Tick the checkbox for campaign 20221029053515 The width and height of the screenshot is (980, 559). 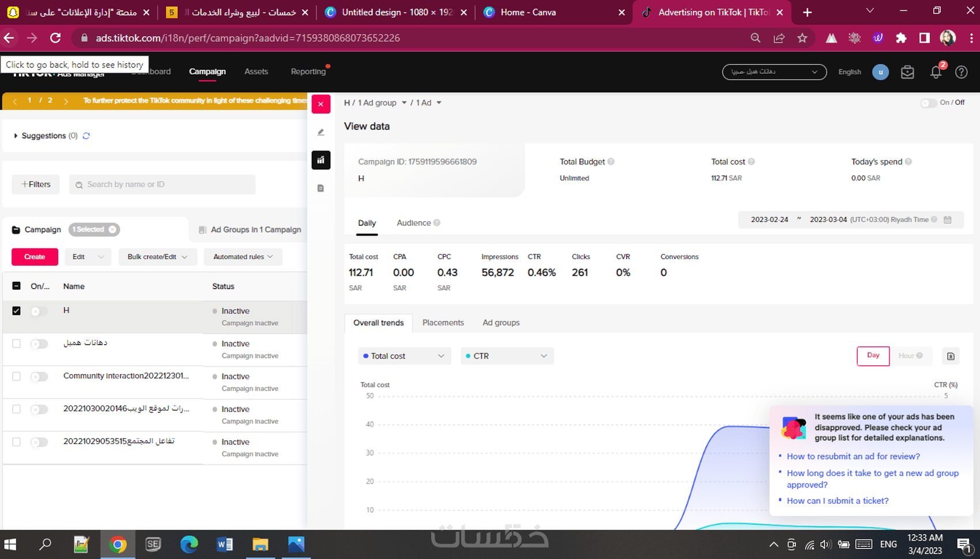[16, 442]
